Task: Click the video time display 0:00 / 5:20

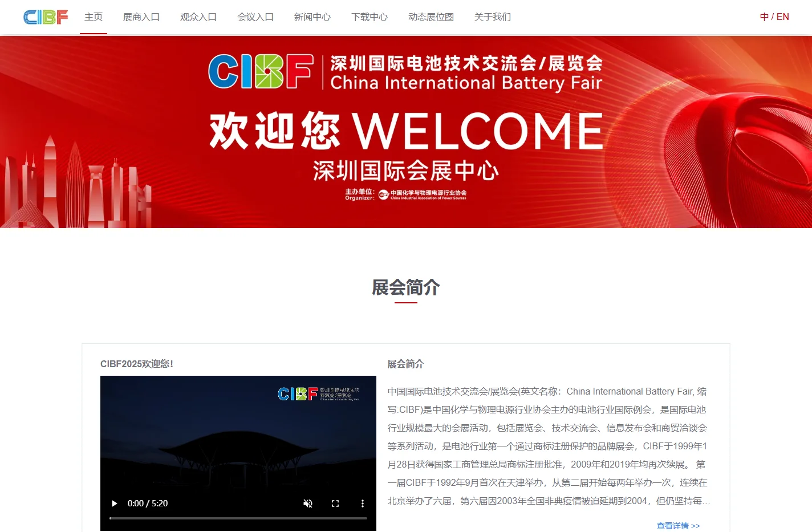Action: [148, 503]
